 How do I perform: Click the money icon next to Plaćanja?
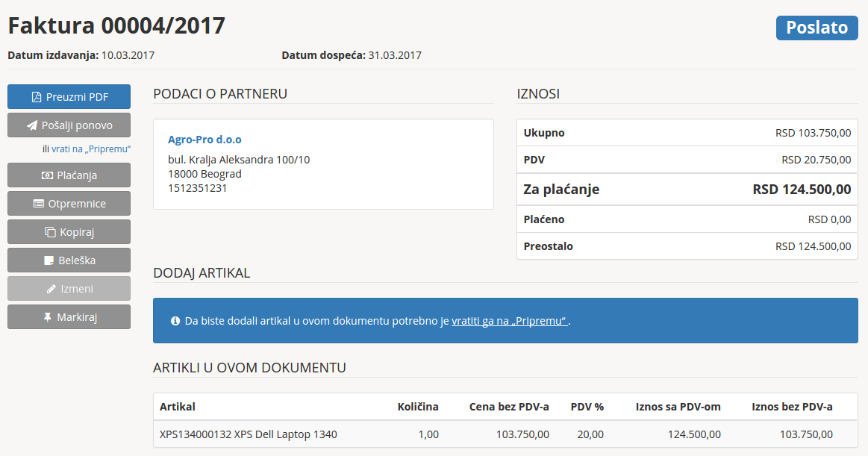click(x=47, y=175)
